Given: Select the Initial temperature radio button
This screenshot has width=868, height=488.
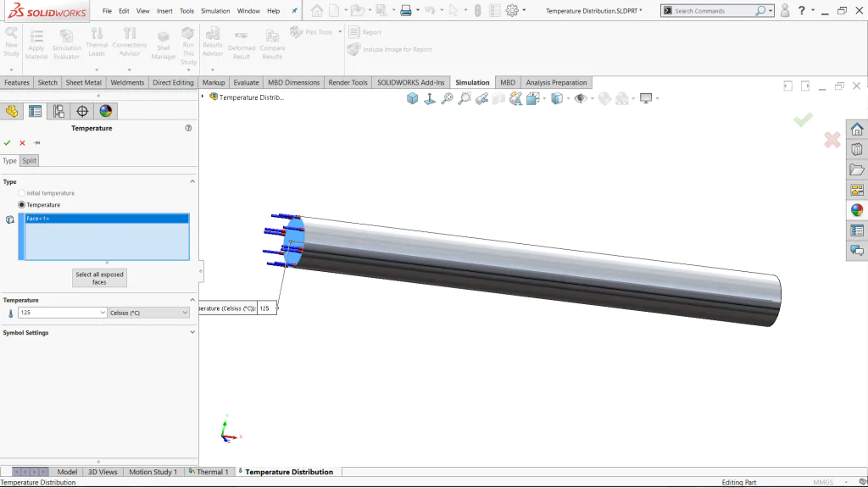Looking at the screenshot, I should tap(21, 193).
